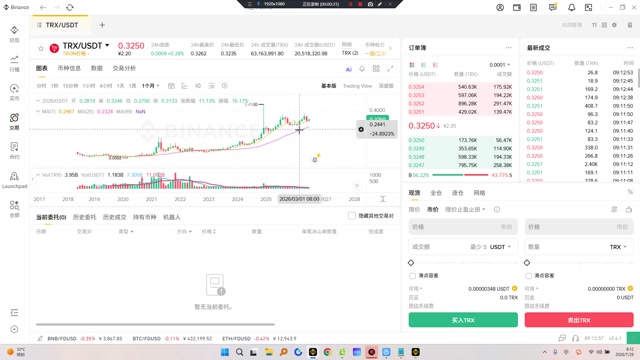Click bid price 0.3247 in order book

point(416,165)
